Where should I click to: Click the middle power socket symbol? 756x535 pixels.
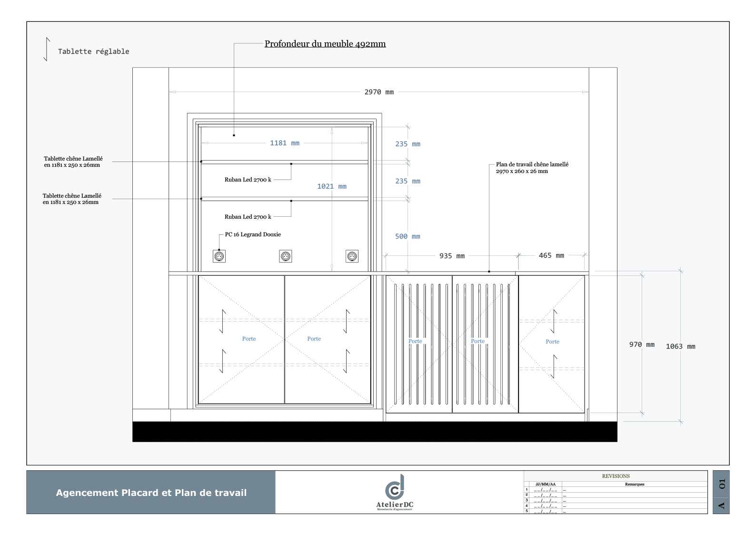tap(286, 256)
